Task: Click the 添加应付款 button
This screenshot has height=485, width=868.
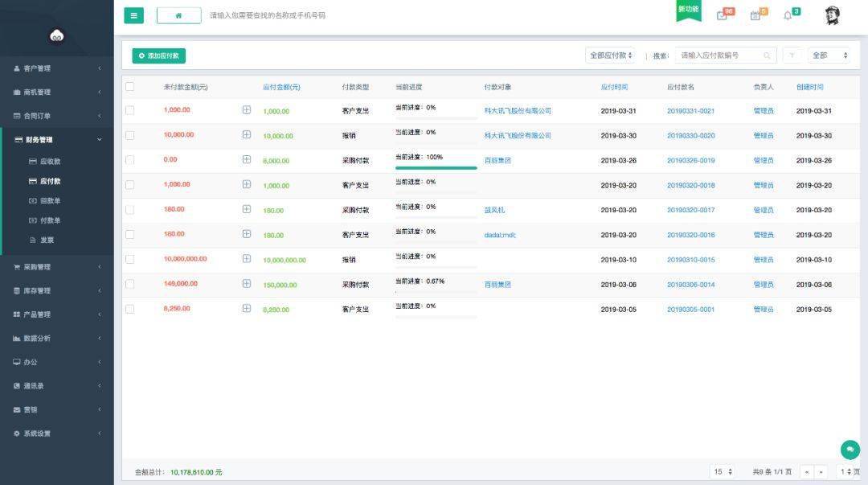Action: 159,56
